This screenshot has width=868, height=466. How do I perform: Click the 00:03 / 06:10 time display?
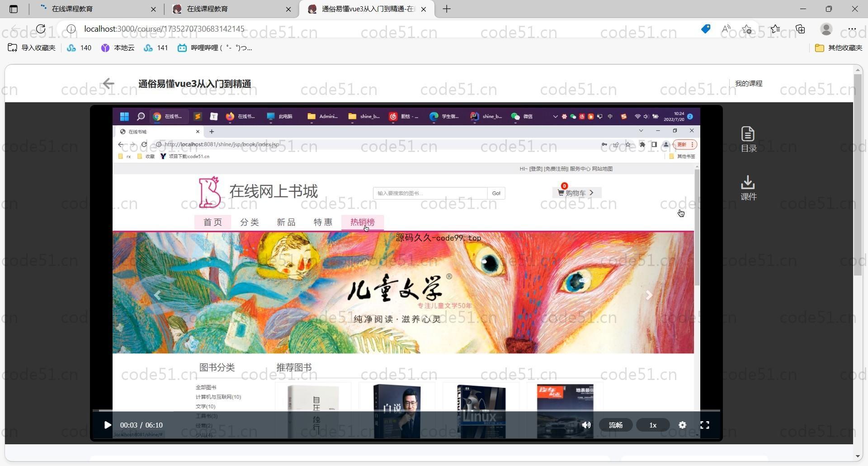(x=142, y=425)
